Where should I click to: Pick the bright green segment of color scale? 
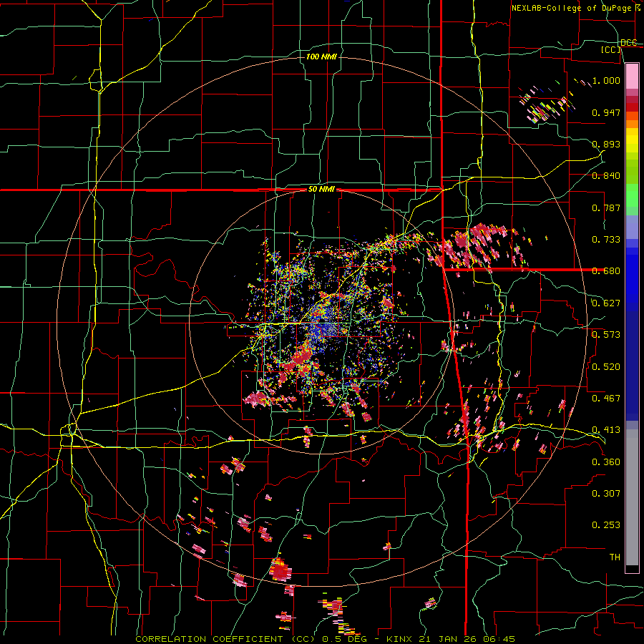pyautogui.click(x=632, y=196)
